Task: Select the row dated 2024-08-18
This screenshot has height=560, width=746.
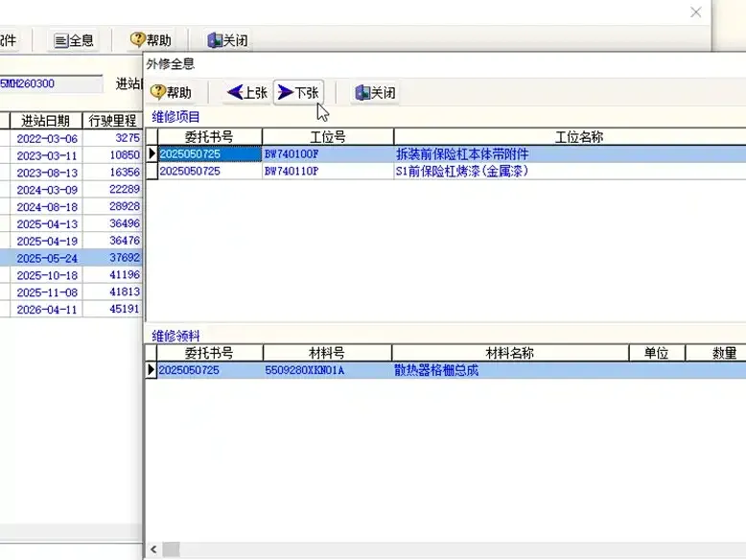Action: coord(71,206)
